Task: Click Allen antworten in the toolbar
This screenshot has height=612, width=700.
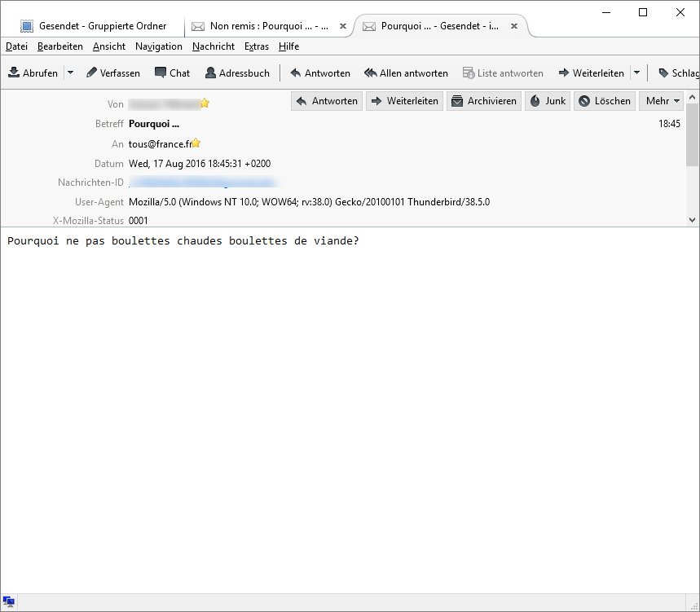Action: coord(406,73)
